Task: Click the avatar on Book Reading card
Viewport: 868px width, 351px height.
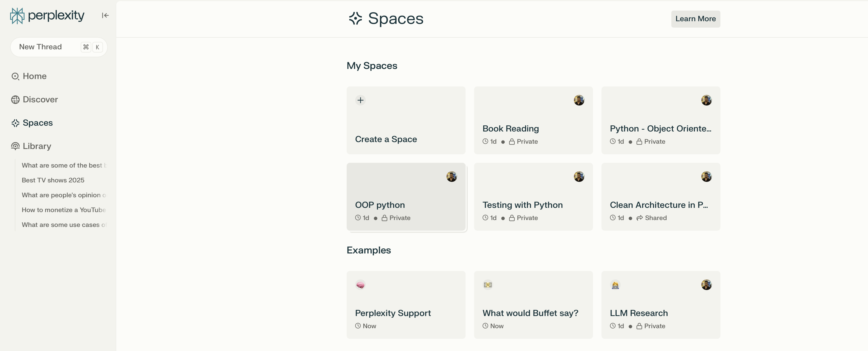Action: 579,100
